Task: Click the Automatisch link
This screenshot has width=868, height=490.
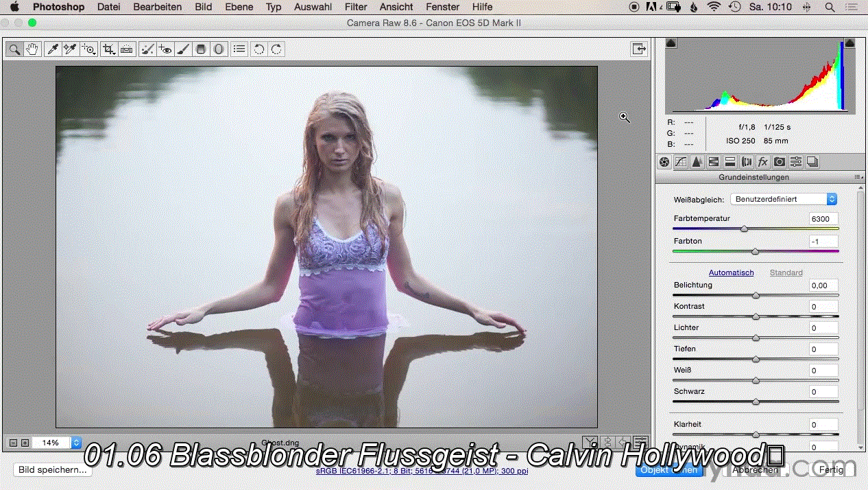Action: (x=731, y=272)
